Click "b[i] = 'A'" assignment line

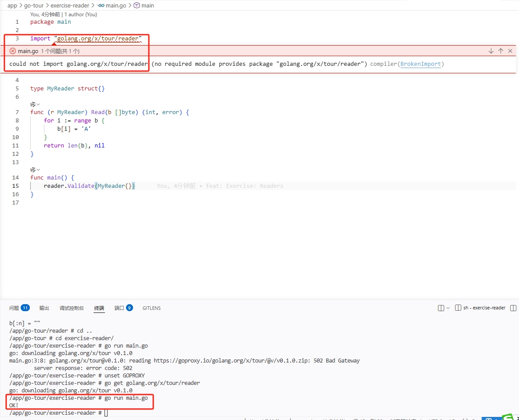pos(74,129)
